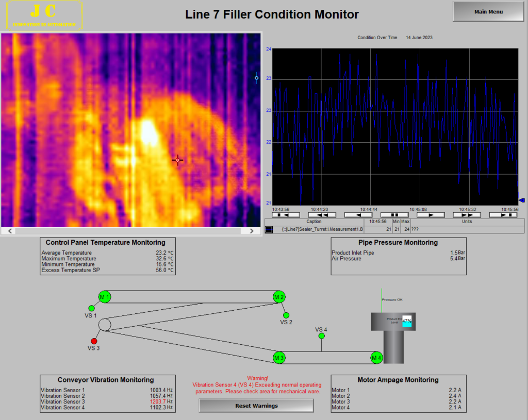Step the trend forward one step
528x420 pixels.
tap(431, 215)
